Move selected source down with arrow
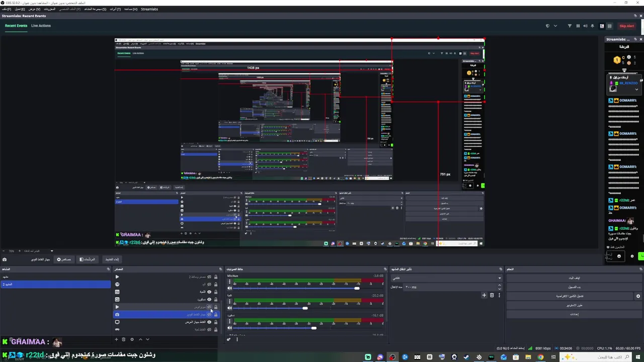644x362 pixels. [147, 339]
